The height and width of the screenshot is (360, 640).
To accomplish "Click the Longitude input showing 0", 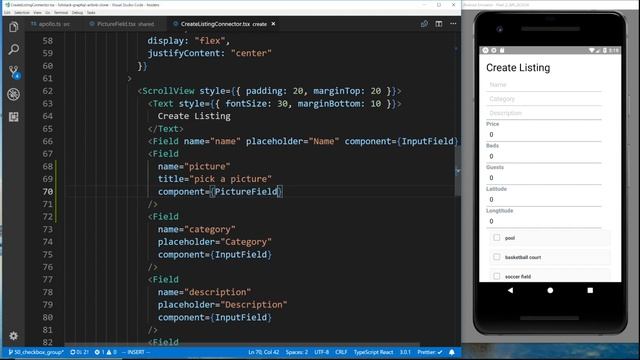I will pos(544,221).
